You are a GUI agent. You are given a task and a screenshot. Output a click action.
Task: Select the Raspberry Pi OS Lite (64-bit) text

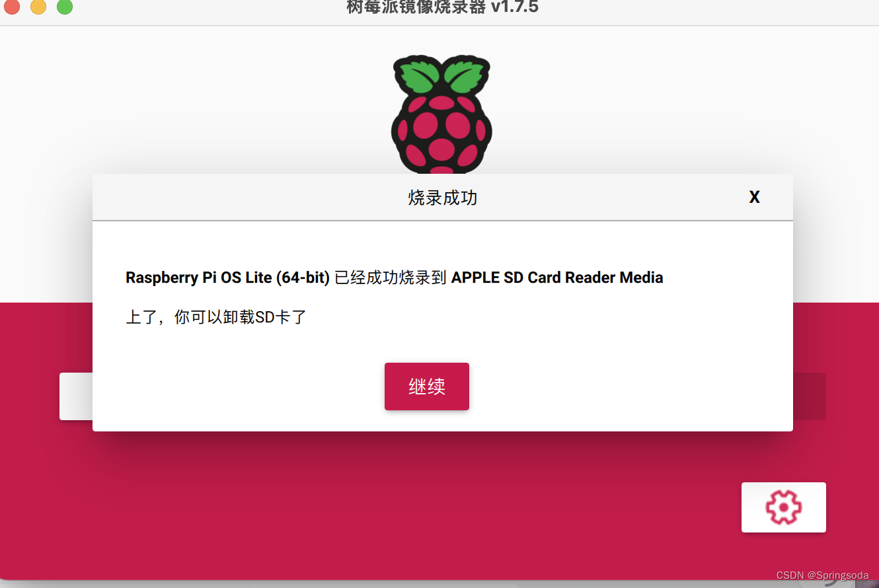[x=227, y=277]
